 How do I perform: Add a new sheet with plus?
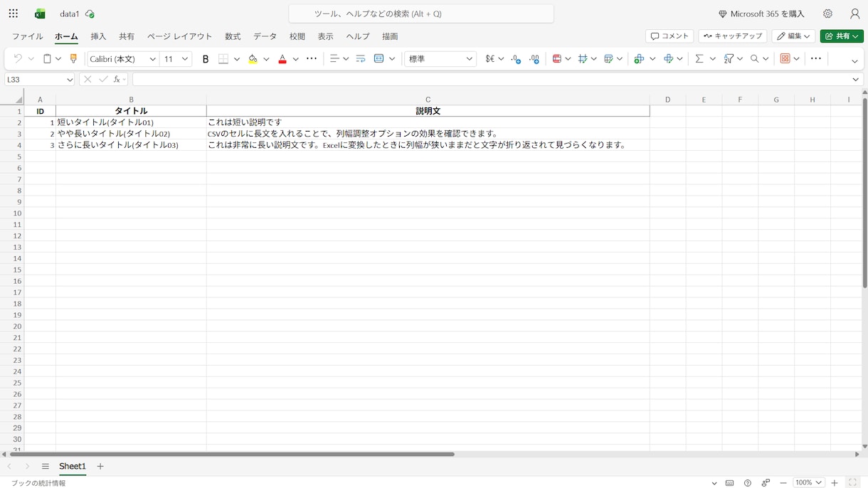(100, 467)
